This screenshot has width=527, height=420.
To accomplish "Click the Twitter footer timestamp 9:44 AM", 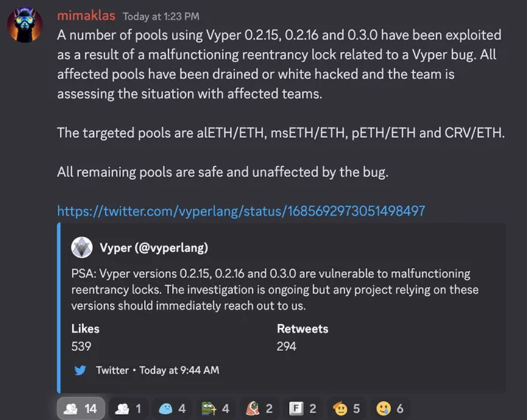I will [179, 370].
